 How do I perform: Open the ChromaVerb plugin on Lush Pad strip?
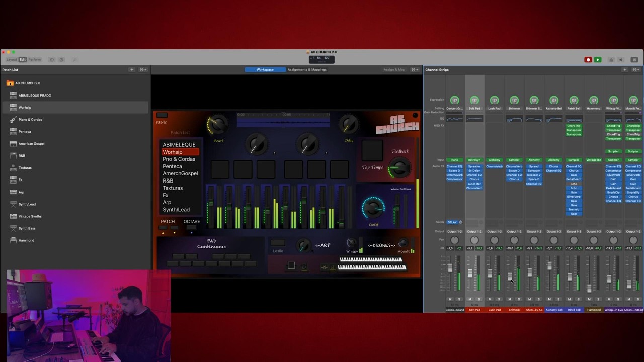point(494,167)
